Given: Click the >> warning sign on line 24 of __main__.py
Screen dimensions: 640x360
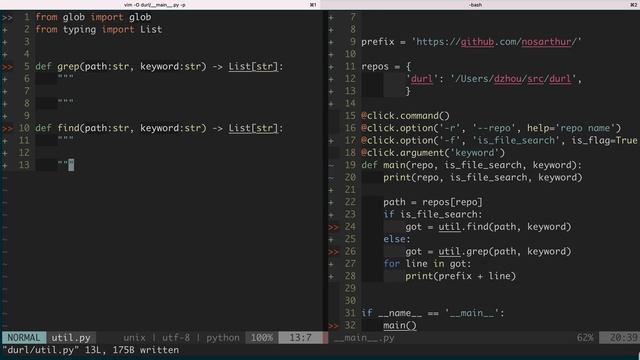Looking at the screenshot, I should pos(333,227).
